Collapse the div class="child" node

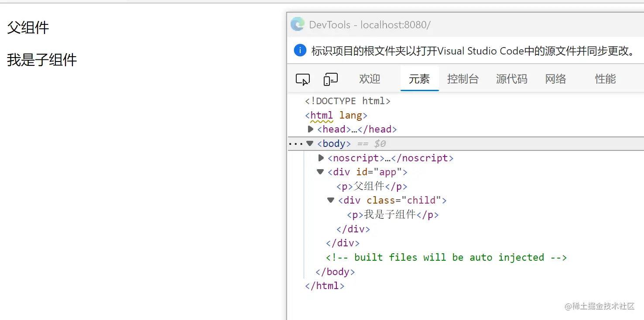pos(330,200)
